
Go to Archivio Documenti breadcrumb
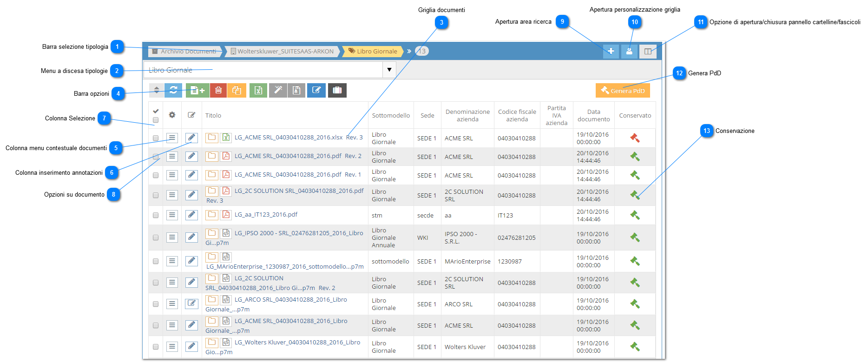coord(184,51)
